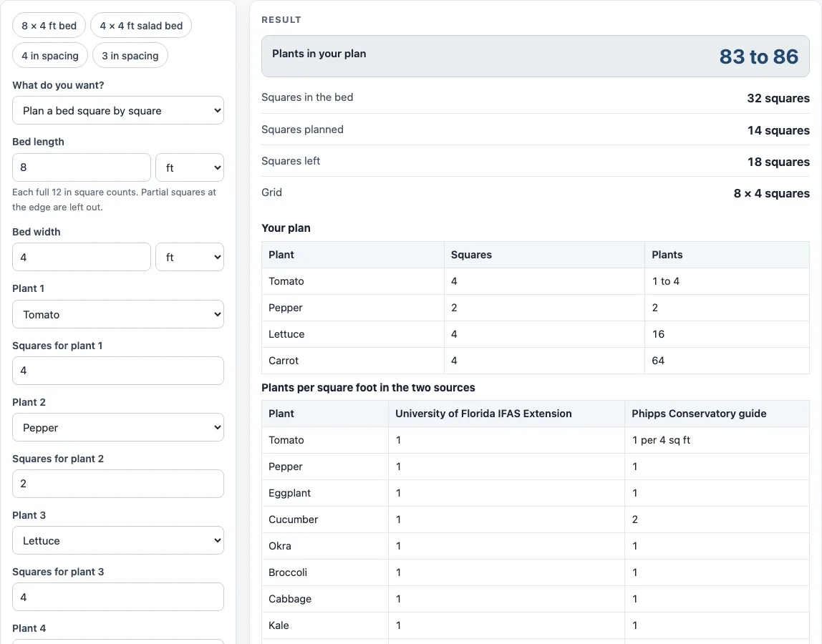The image size is (822, 644).
Task: Click the 'Plants in your plan' label
Action: (x=319, y=54)
